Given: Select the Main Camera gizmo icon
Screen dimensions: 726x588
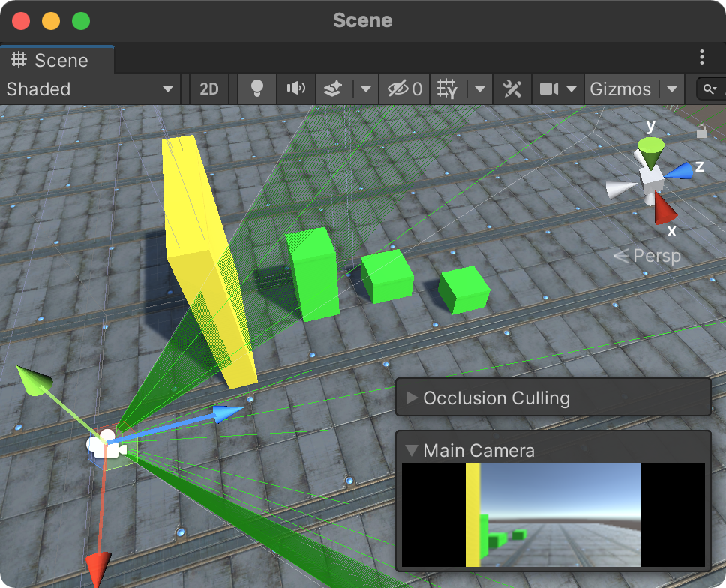Looking at the screenshot, I should point(107,445).
